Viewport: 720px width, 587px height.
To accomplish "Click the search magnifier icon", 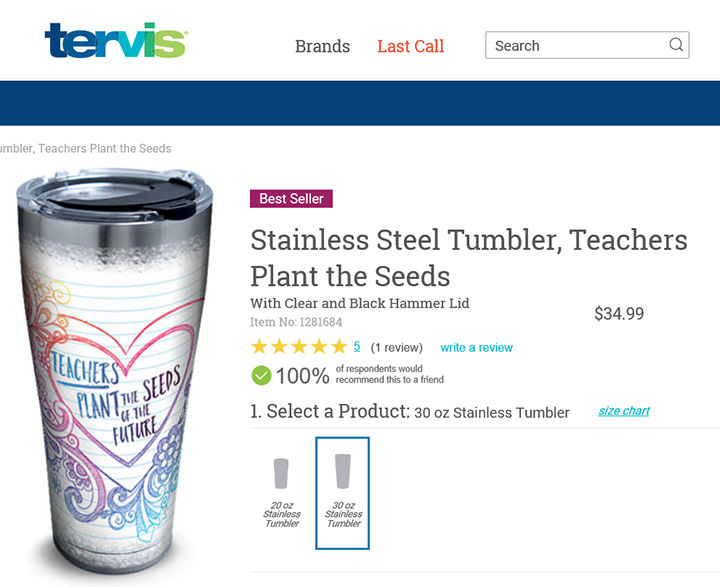I will pyautogui.click(x=676, y=45).
